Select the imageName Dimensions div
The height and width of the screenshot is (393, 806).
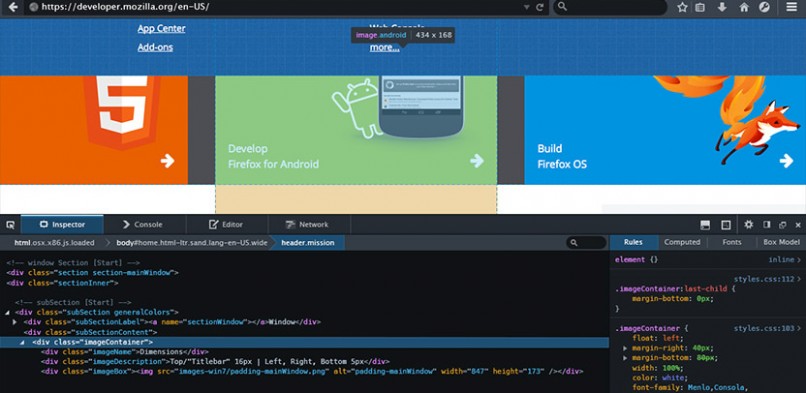pyautogui.click(x=125, y=352)
